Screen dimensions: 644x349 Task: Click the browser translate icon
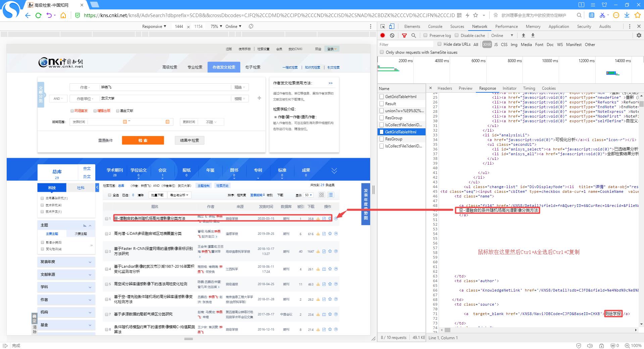click(592, 15)
